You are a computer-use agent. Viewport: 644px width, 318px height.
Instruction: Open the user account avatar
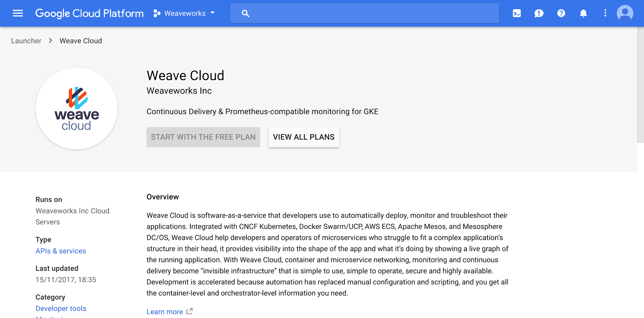coord(625,13)
